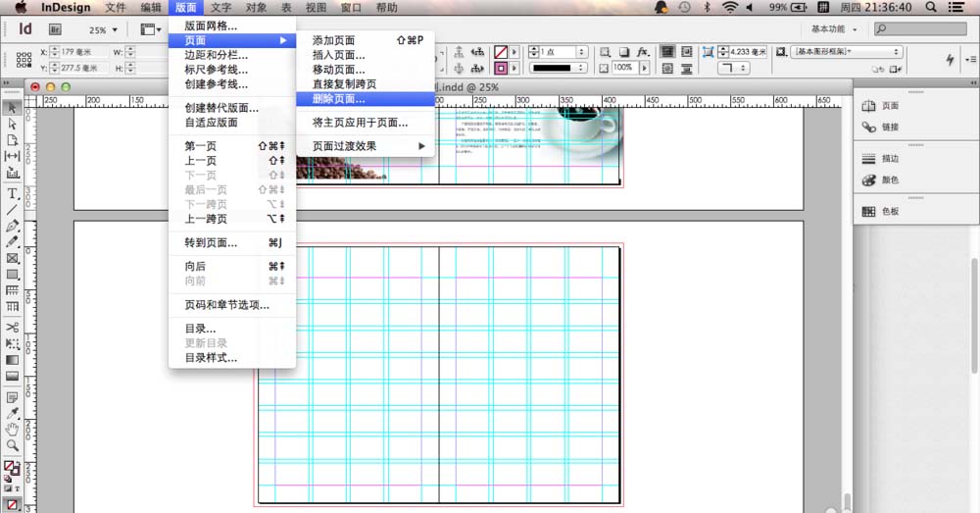This screenshot has width=980, height=513.
Task: Choose the Eyedropper tool
Action: (x=13, y=413)
